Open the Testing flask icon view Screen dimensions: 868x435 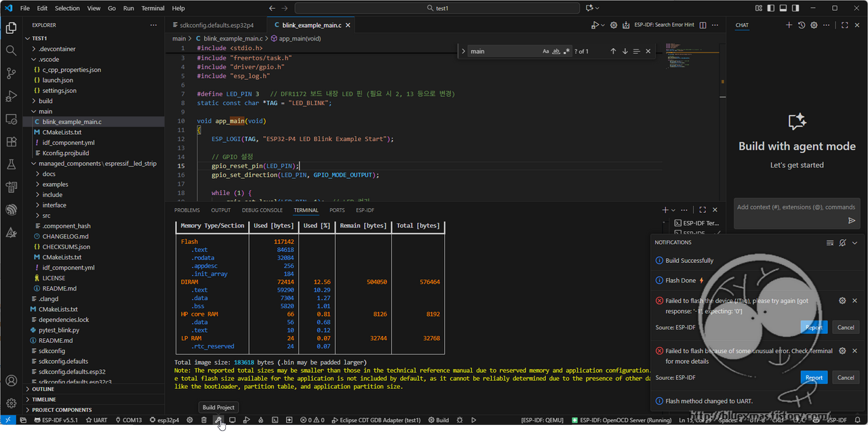(x=11, y=165)
